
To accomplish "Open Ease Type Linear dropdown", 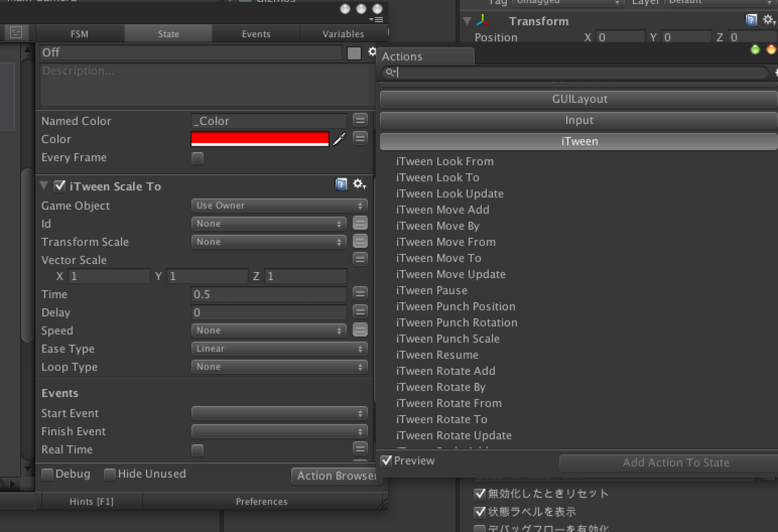I will tap(279, 349).
